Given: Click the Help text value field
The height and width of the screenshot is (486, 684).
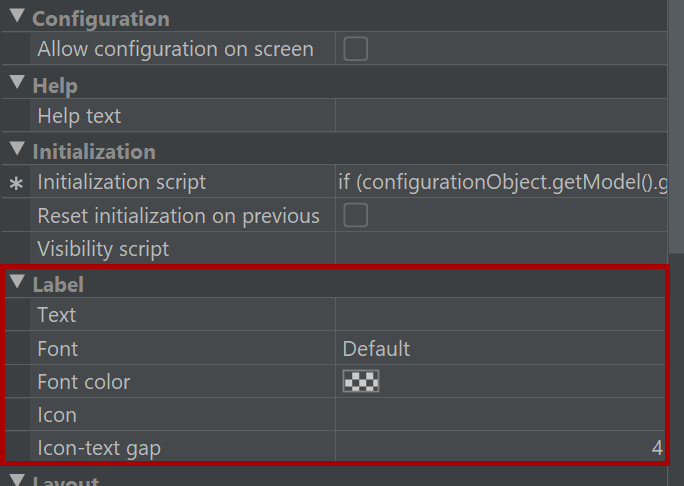Looking at the screenshot, I should [x=500, y=116].
